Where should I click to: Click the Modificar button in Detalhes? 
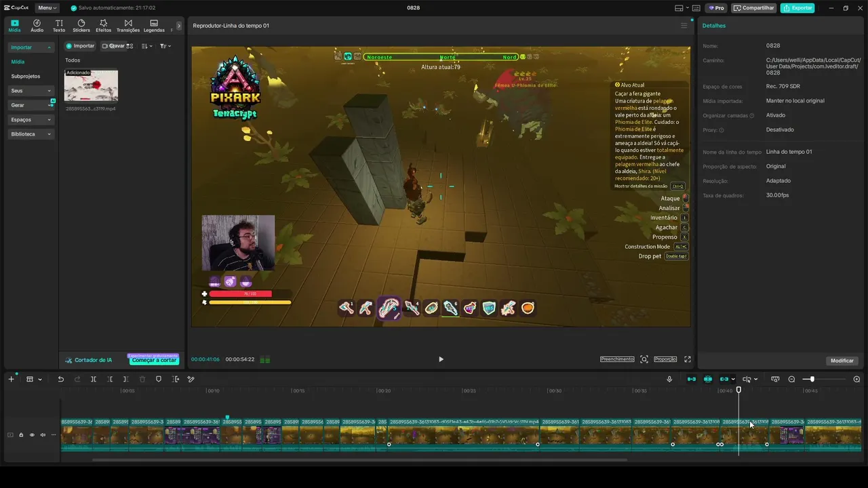[842, 361]
